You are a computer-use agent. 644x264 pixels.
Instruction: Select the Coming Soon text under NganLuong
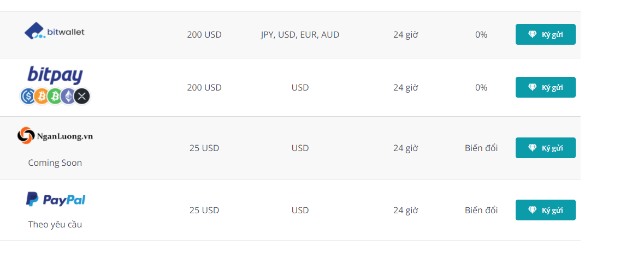(55, 163)
